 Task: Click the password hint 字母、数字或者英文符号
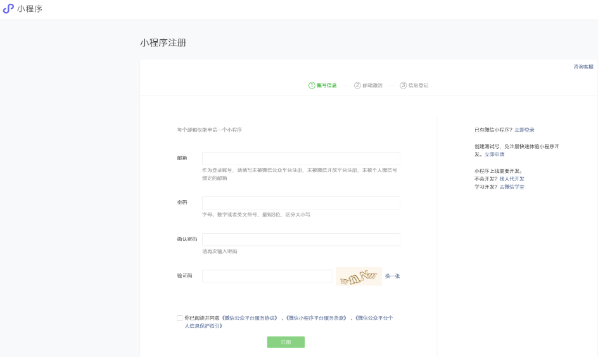click(229, 215)
